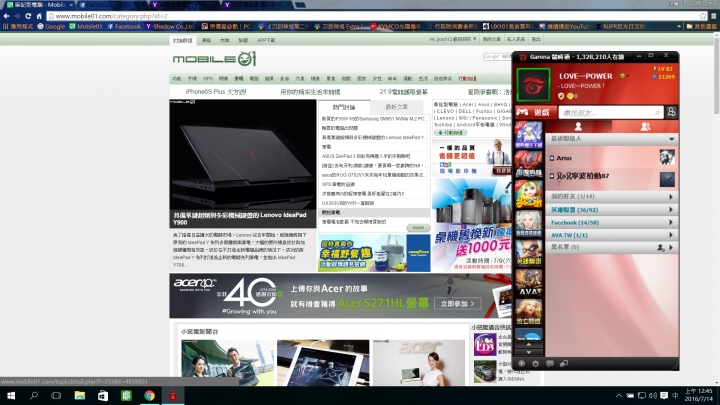Expand the Facebook (14/58) group
This screenshot has width=720, height=405.
point(612,222)
